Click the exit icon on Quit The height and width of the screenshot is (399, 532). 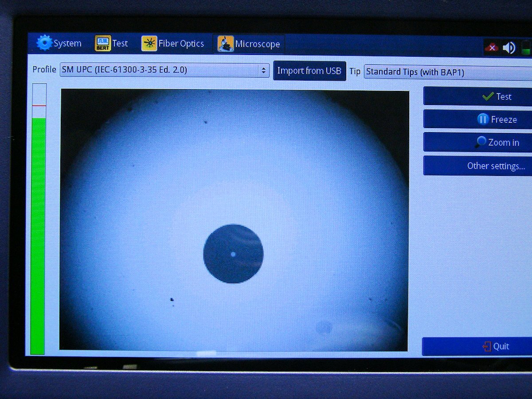tap(486, 346)
